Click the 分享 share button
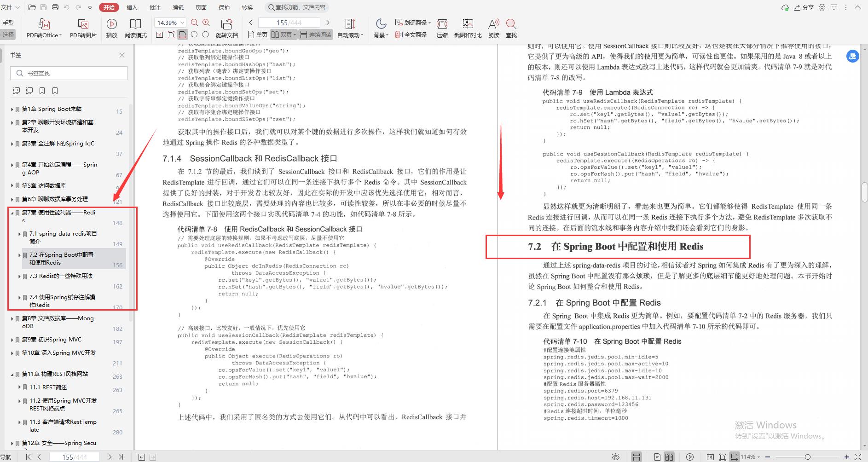 (804, 7)
